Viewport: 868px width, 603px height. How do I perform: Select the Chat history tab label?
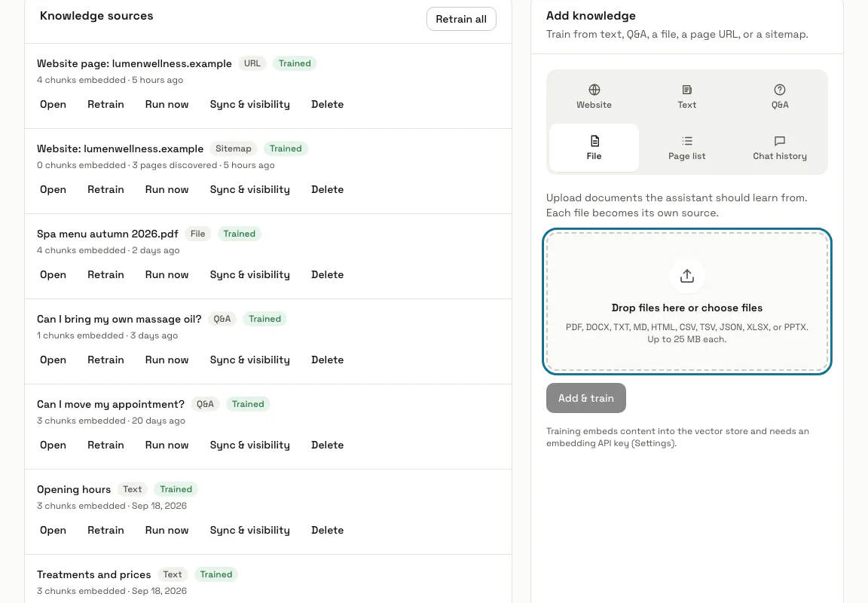[x=780, y=156]
